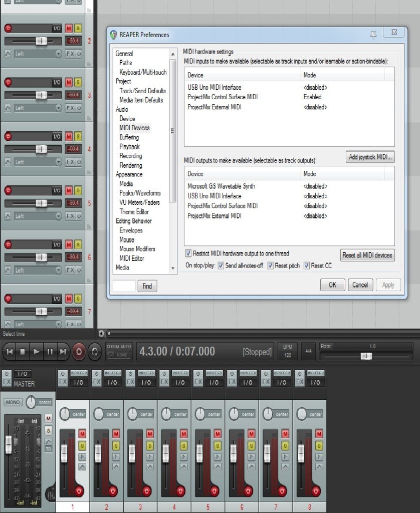Open Master FX chain in mixer

click(x=7, y=382)
